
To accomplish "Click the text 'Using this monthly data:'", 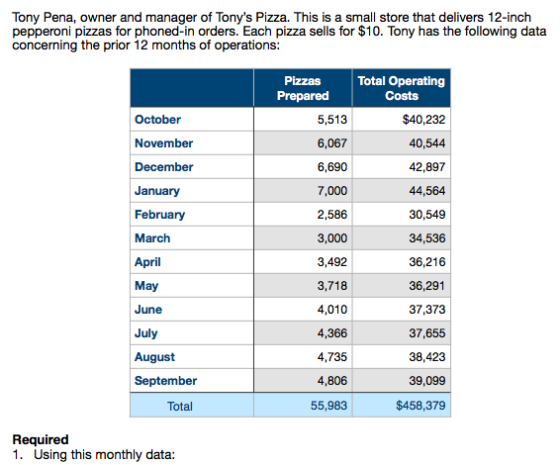I will tap(104, 455).
